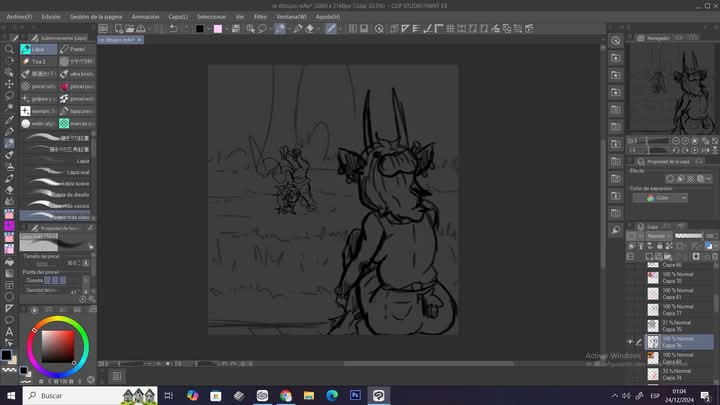The image size is (720, 405).
Task: Click the taskbar clock showing 24/12/2024
Action: 679,395
